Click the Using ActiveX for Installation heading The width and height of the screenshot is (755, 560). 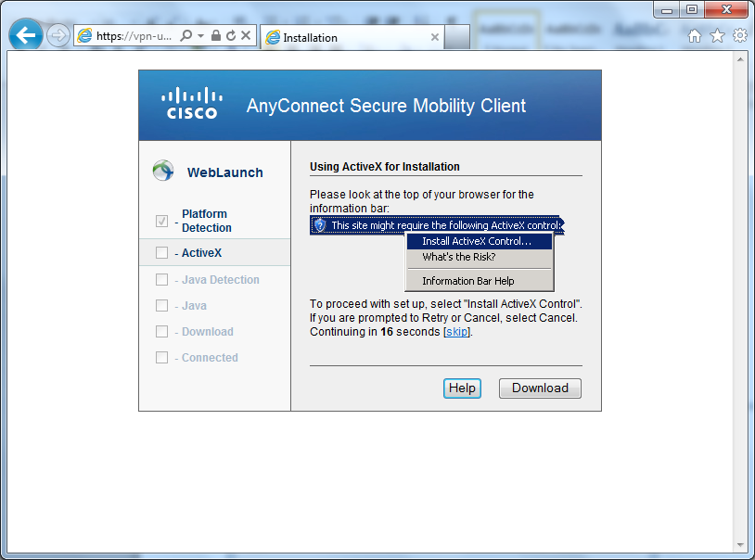click(x=384, y=167)
